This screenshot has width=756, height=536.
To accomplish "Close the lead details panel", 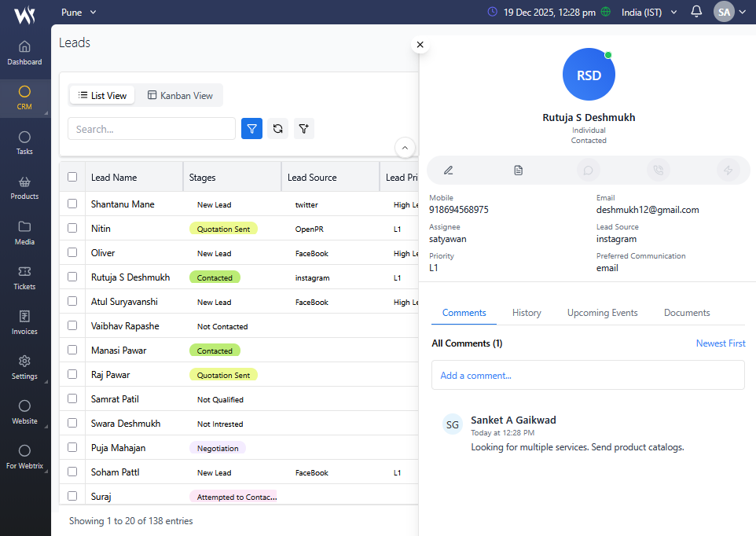I will pyautogui.click(x=420, y=45).
